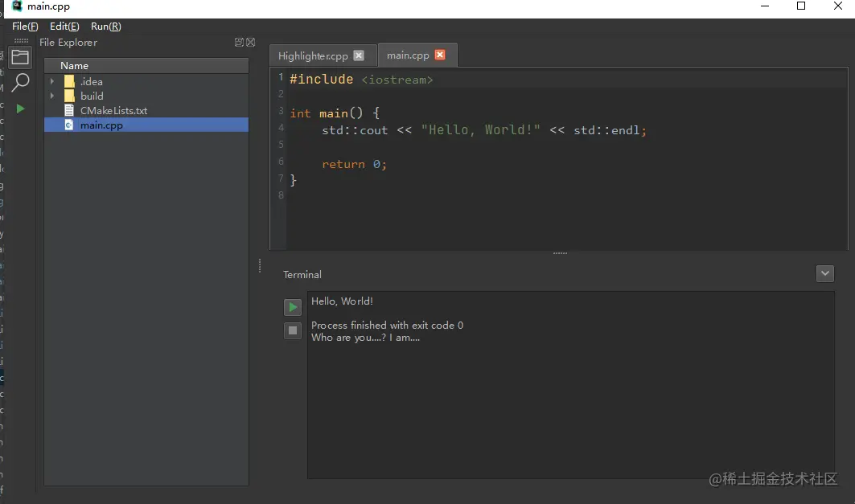Close the main.cpp tab
The image size is (855, 504).
coord(440,55)
